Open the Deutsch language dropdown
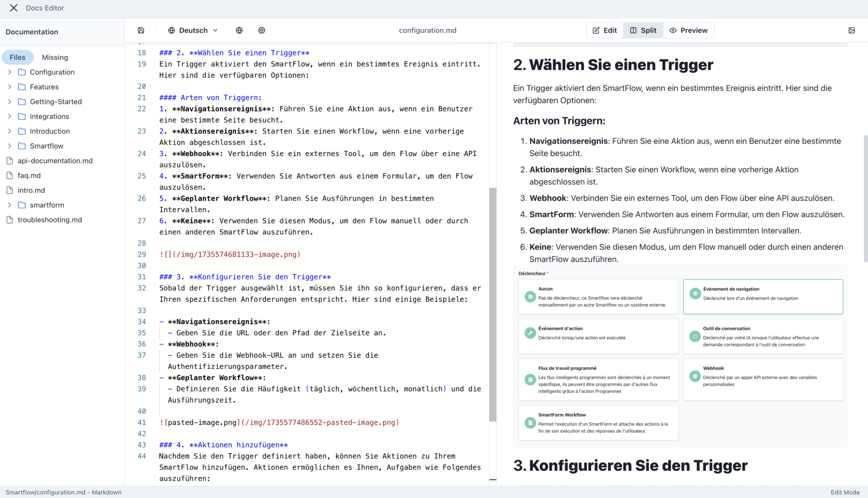The width and height of the screenshot is (868, 498). pos(193,30)
